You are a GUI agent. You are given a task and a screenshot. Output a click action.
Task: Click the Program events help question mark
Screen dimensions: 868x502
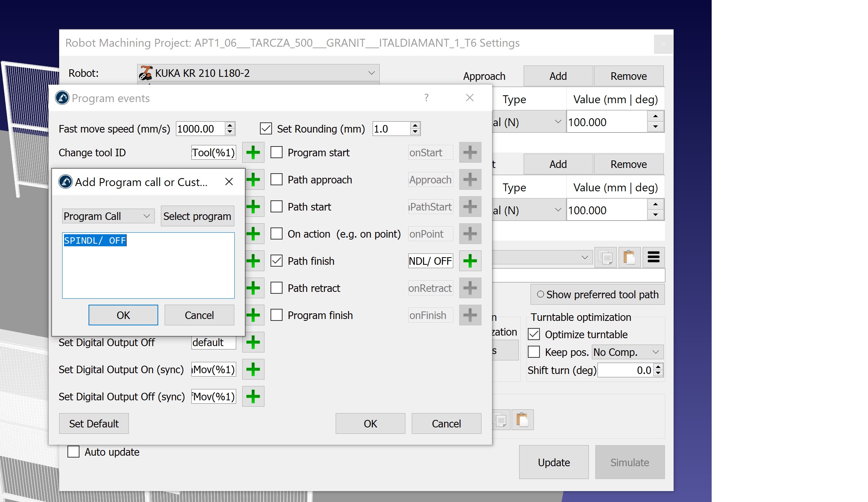426,98
